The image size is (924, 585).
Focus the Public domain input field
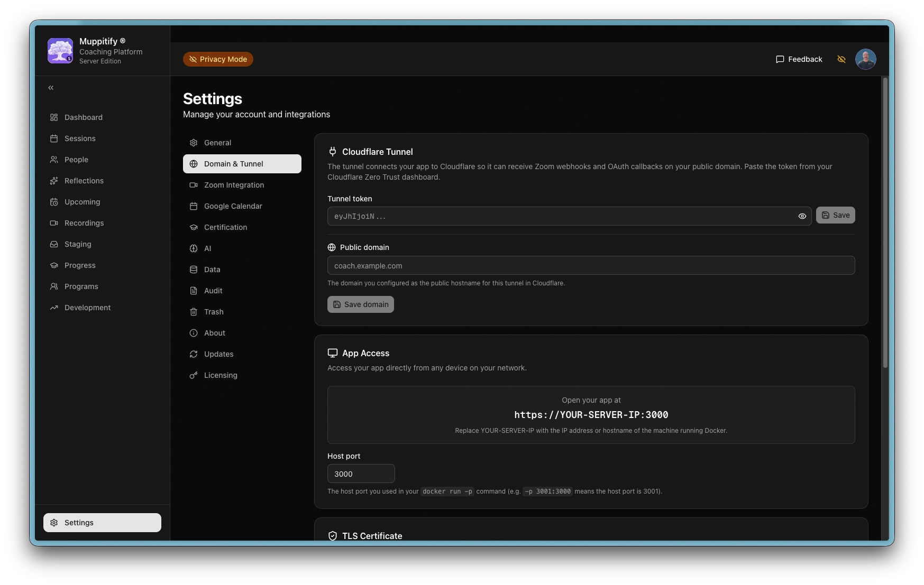click(591, 266)
